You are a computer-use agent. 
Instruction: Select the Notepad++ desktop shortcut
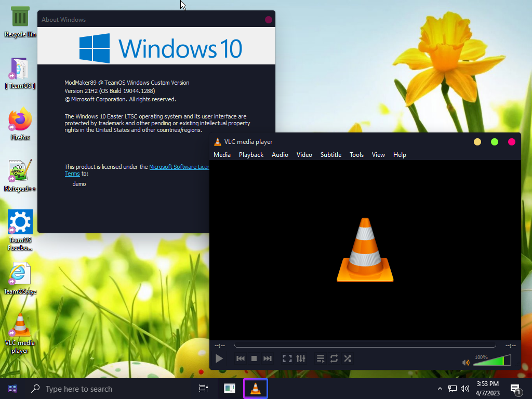(20, 176)
